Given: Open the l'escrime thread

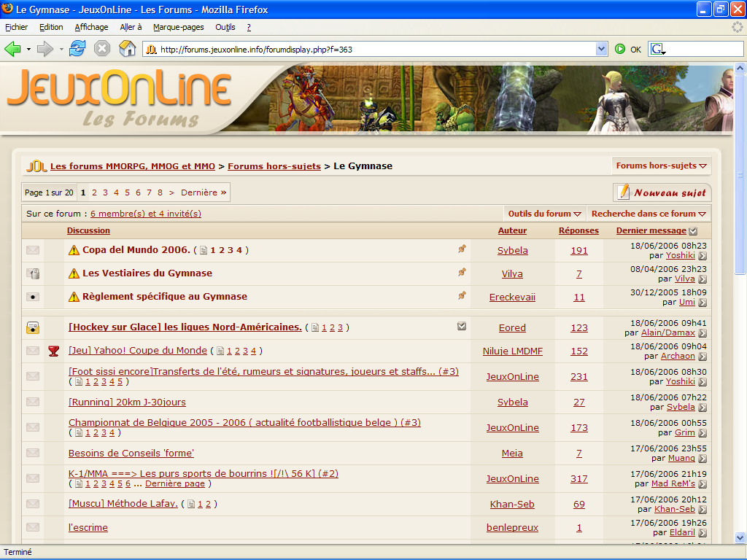Looking at the screenshot, I should (x=88, y=528).
